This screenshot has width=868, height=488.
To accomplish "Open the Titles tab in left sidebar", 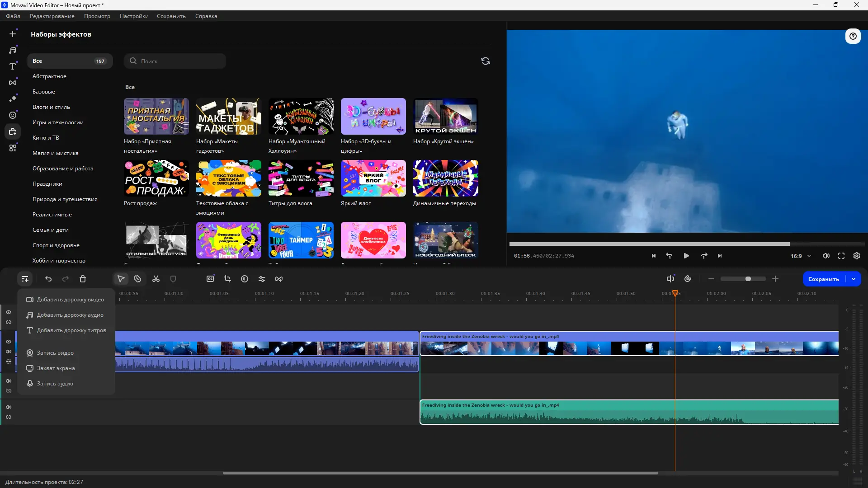I will pos(13,66).
